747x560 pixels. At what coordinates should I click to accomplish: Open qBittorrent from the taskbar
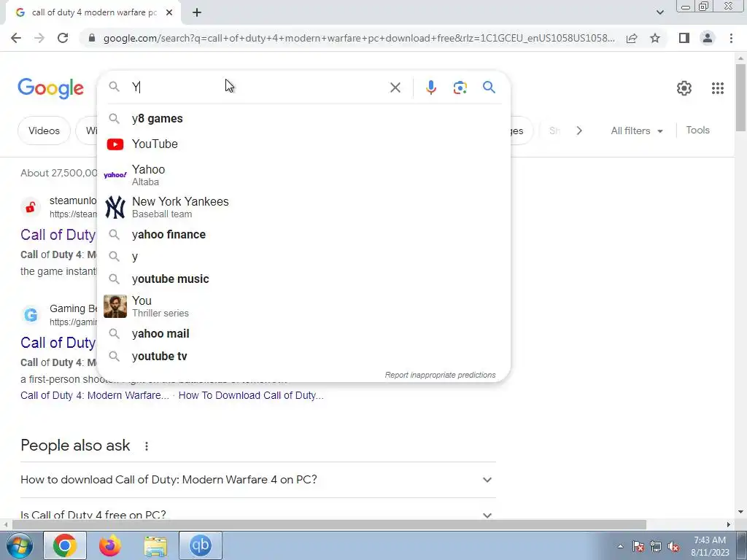pyautogui.click(x=201, y=545)
